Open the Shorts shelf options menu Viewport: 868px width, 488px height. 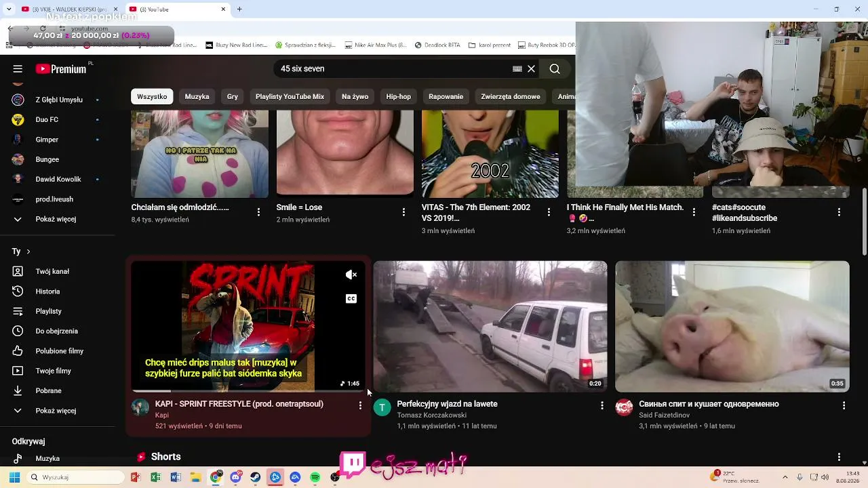[x=839, y=457]
